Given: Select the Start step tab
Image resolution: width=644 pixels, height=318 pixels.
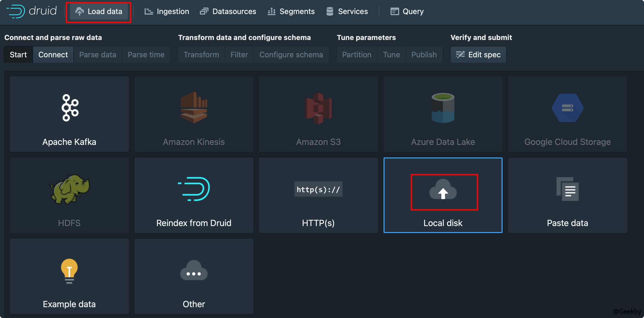Looking at the screenshot, I should point(18,55).
